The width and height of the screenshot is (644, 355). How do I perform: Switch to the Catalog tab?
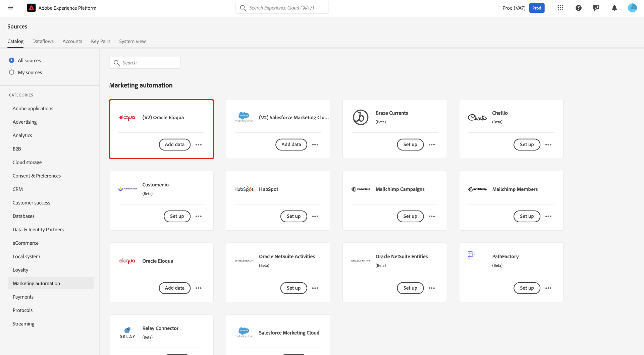tap(15, 41)
